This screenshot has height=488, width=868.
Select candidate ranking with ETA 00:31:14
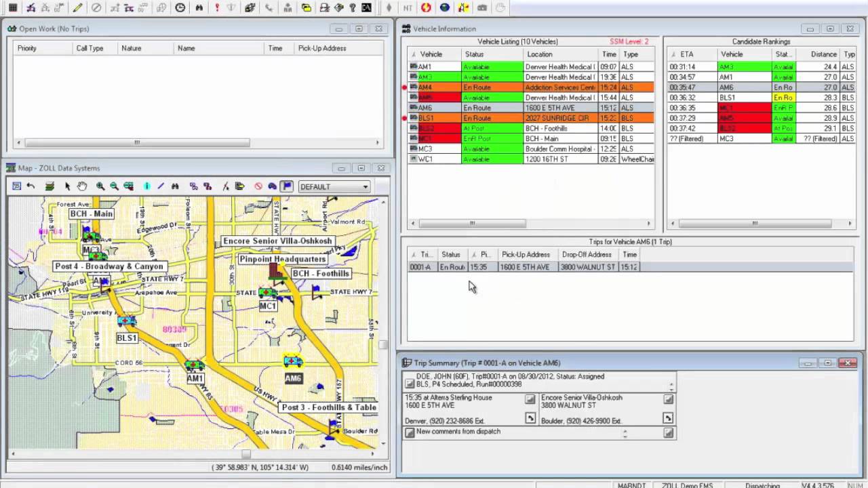[762, 67]
